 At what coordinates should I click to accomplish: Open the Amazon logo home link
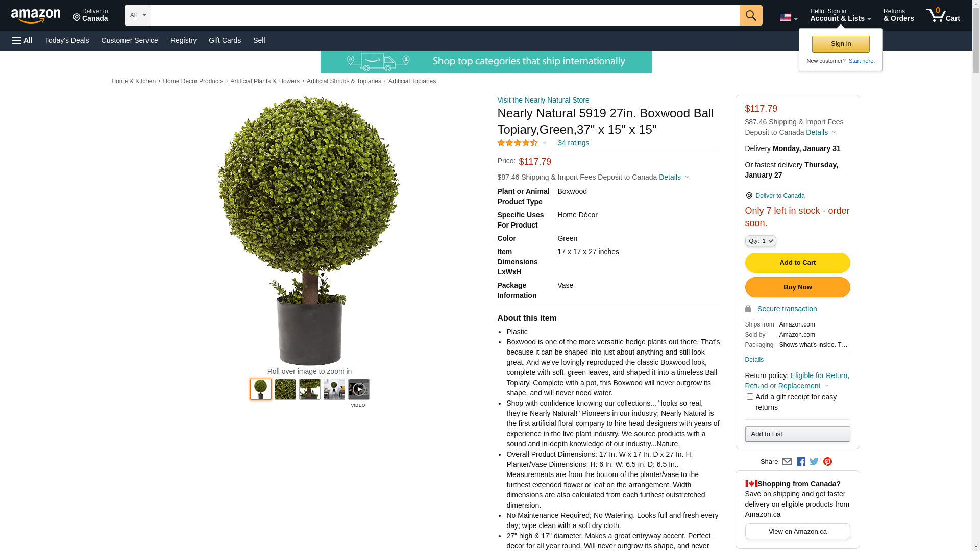(36, 16)
